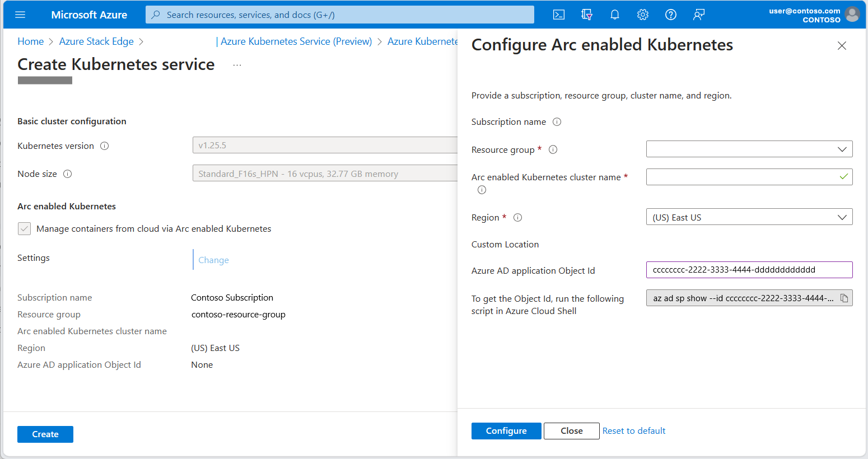Show info for Kubernetes version

click(104, 146)
